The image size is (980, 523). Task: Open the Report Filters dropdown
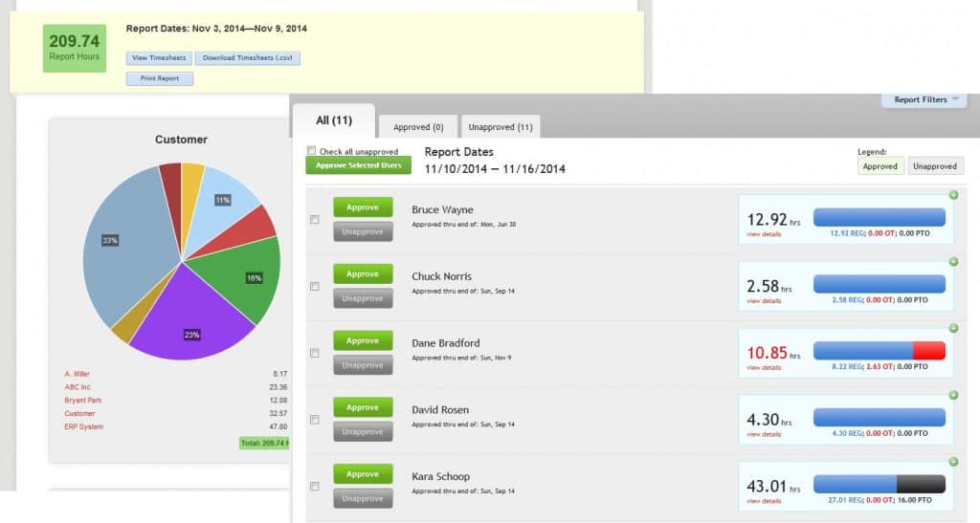pyautogui.click(x=924, y=99)
